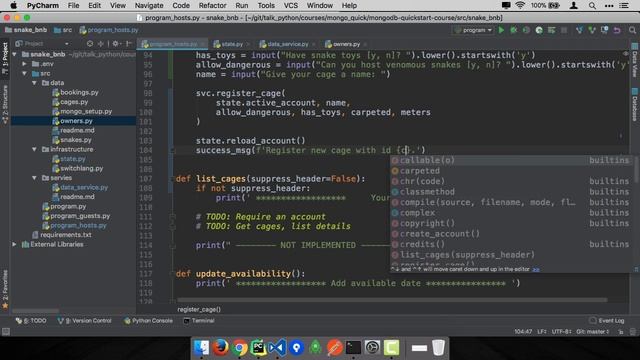The height and width of the screenshot is (360, 640).
Task: Click macOS Spotlight search icon
Action: pos(592,5)
